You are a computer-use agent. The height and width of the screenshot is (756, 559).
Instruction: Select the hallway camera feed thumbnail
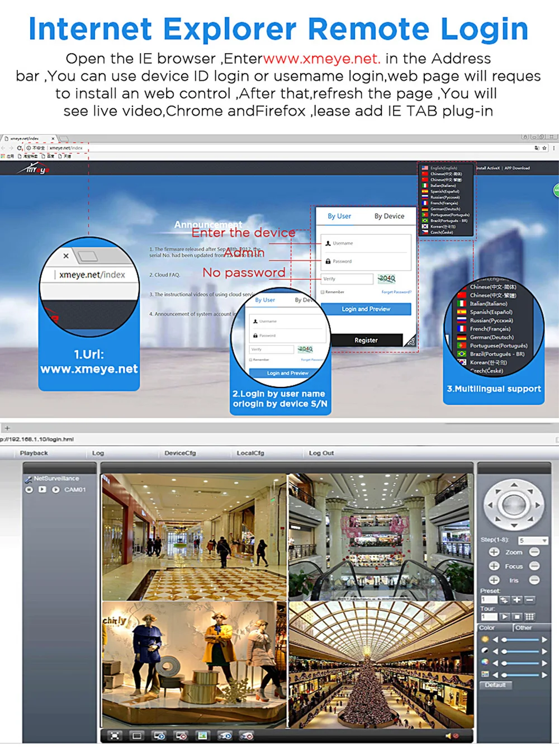pos(194,537)
